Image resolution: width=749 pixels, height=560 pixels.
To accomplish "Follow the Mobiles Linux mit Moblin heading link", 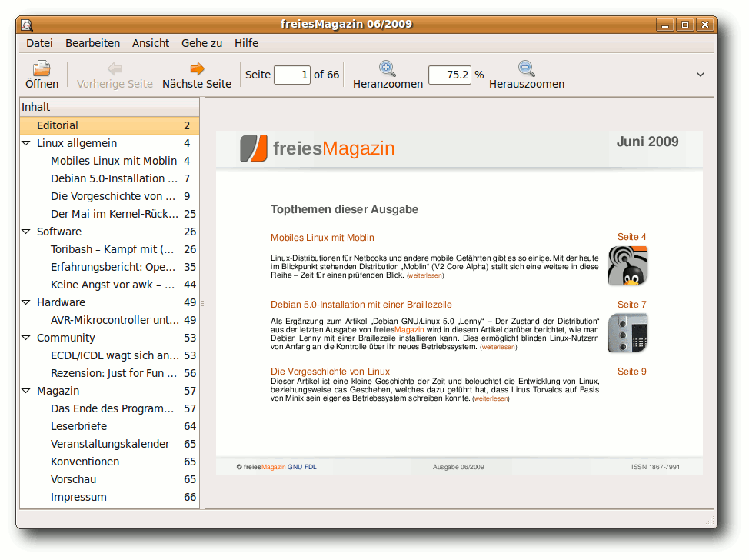I will click(322, 238).
